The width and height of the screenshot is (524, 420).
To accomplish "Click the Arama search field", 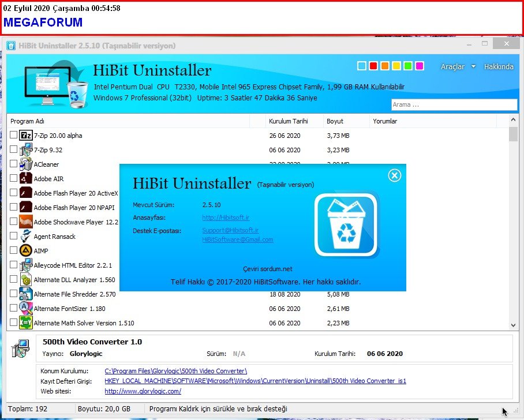I will [x=454, y=104].
